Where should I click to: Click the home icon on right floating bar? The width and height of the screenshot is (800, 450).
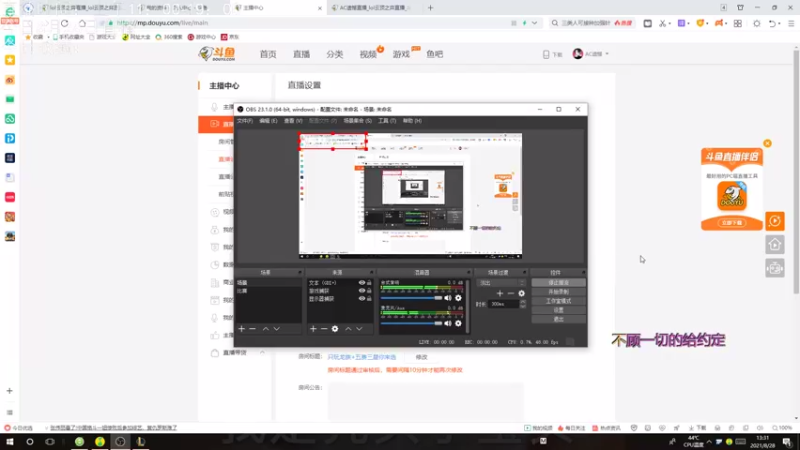[775, 245]
